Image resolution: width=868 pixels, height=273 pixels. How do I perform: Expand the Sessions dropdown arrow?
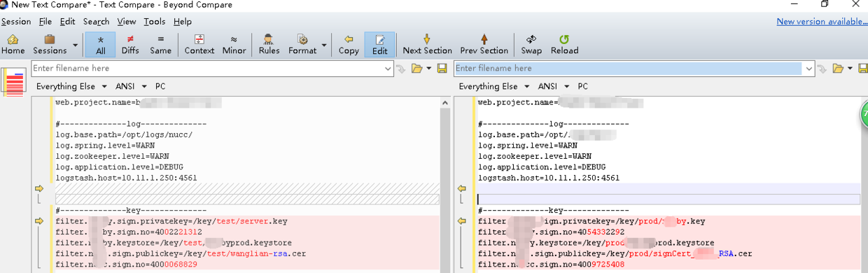pyautogui.click(x=76, y=45)
